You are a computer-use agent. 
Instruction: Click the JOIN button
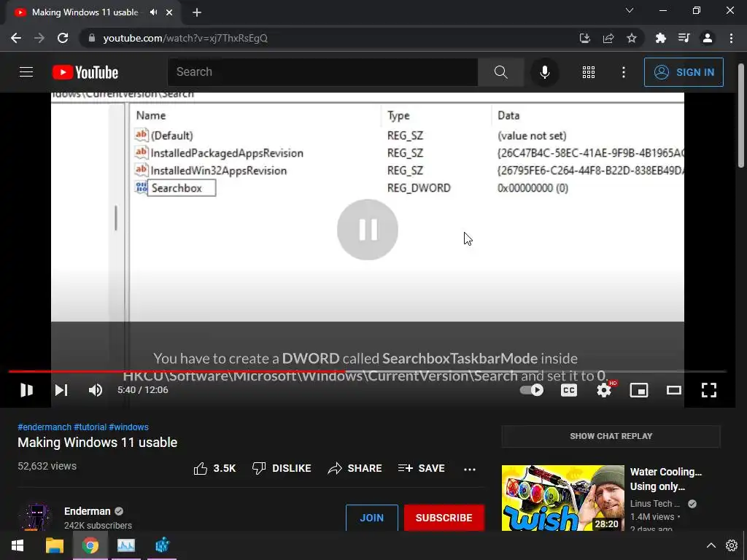coord(371,518)
